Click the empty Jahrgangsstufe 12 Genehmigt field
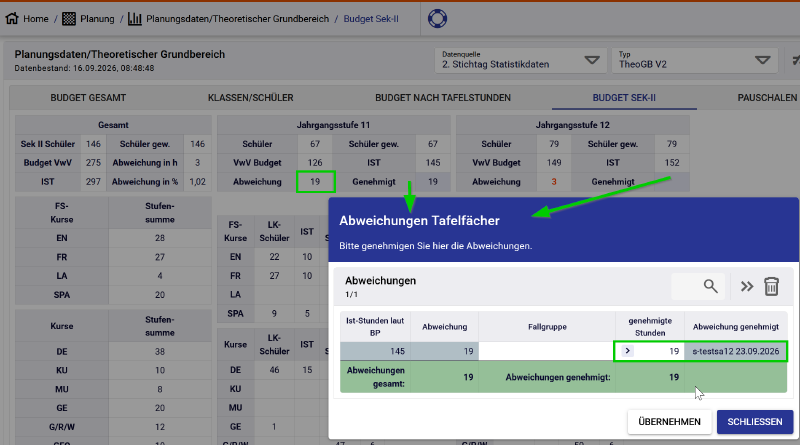 (x=672, y=182)
